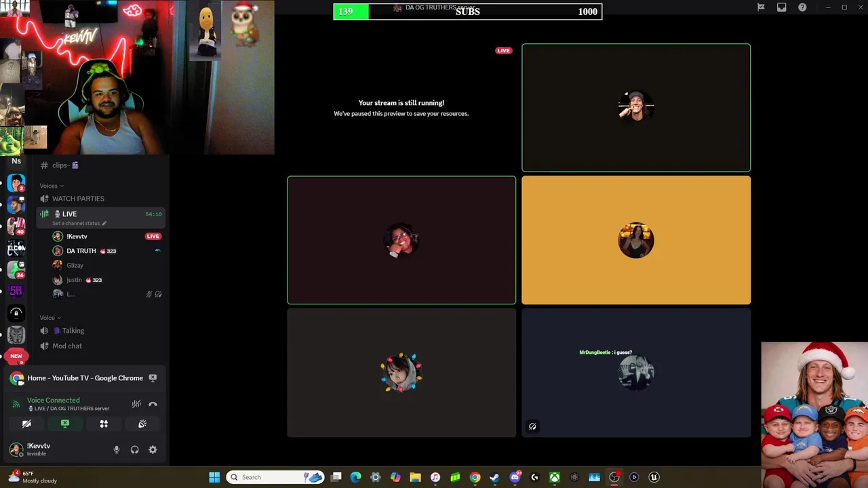Turn on camera in voice controls
868x488 pixels.
tap(26, 424)
